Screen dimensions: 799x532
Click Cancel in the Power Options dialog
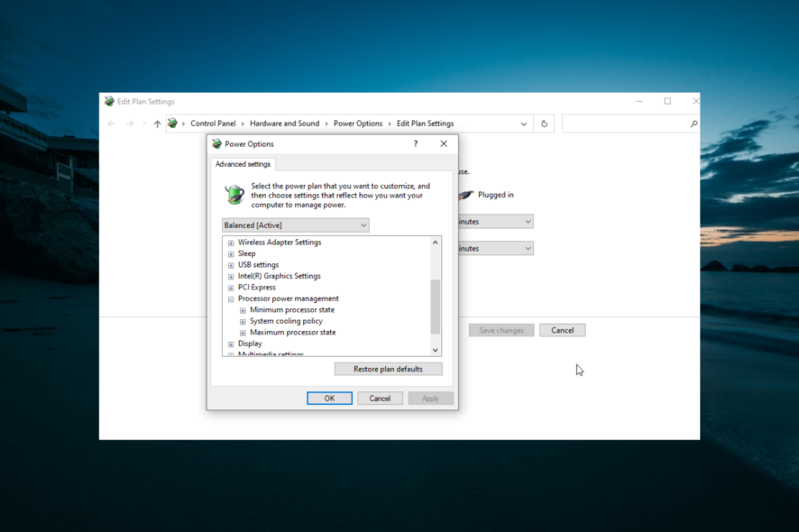coord(381,399)
